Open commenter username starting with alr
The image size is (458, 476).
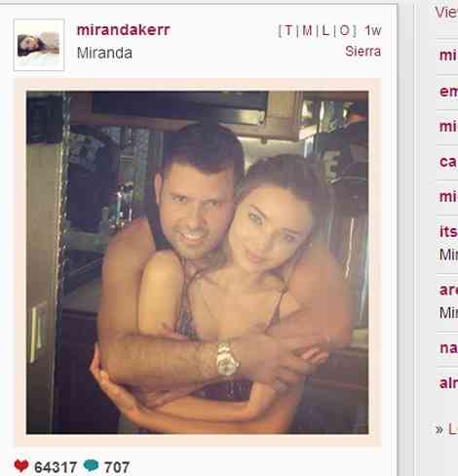click(448, 383)
